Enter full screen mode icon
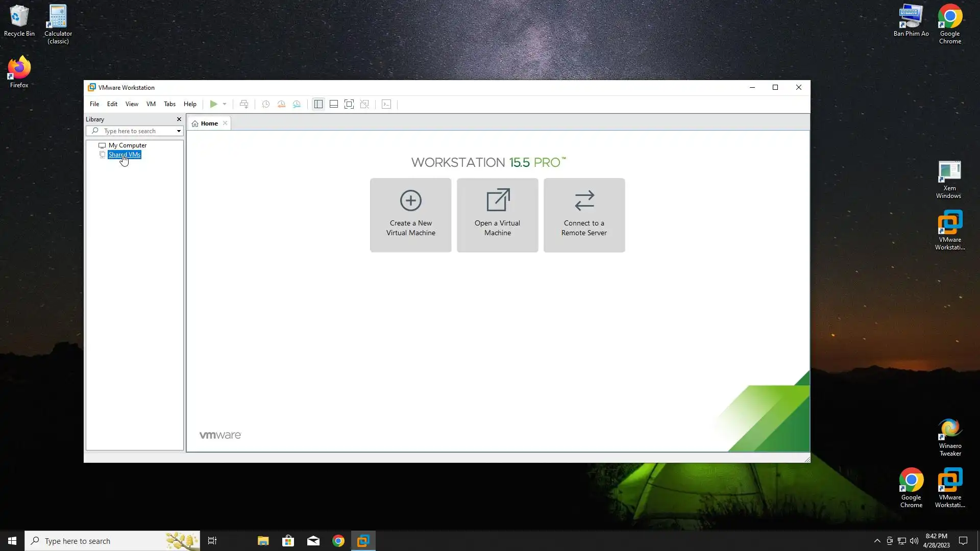 349,104
